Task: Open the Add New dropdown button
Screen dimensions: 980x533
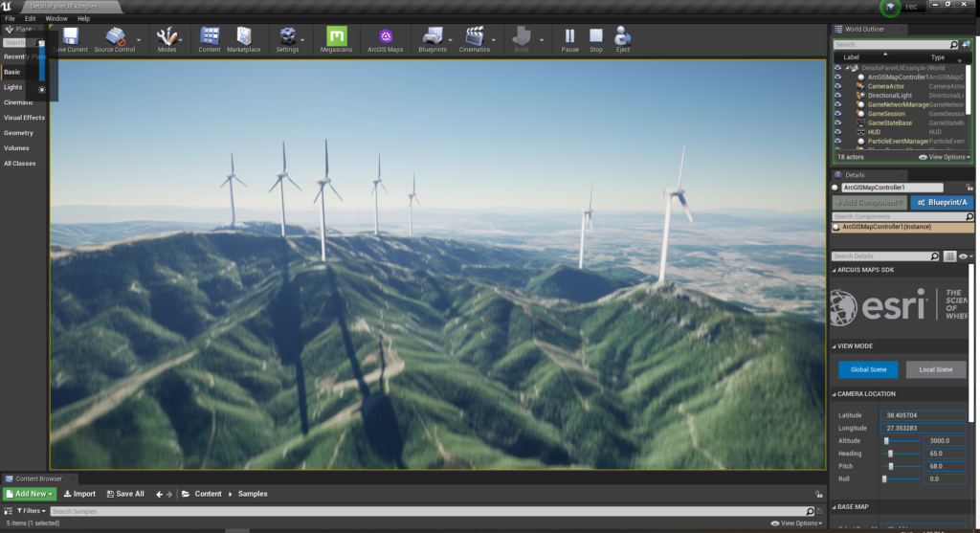Action: (x=30, y=494)
